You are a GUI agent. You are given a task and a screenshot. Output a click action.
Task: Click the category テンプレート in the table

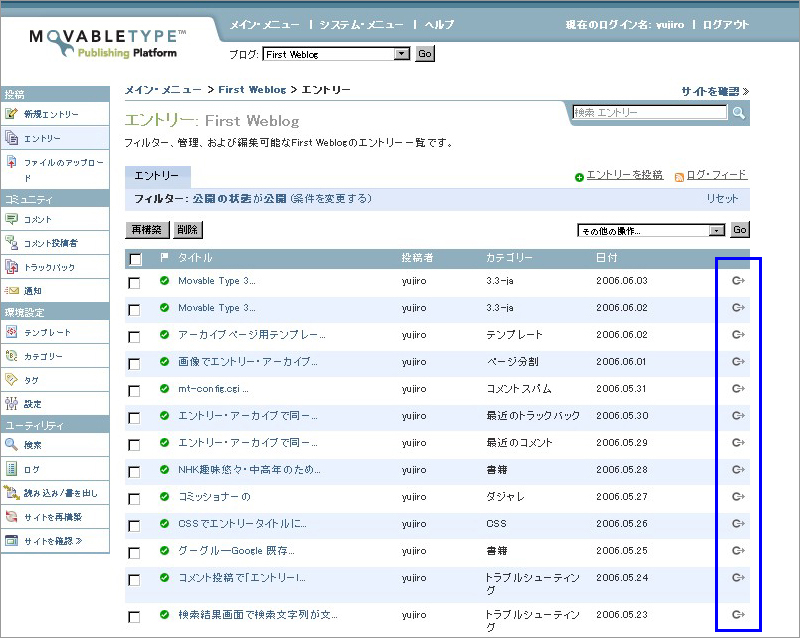click(x=514, y=335)
